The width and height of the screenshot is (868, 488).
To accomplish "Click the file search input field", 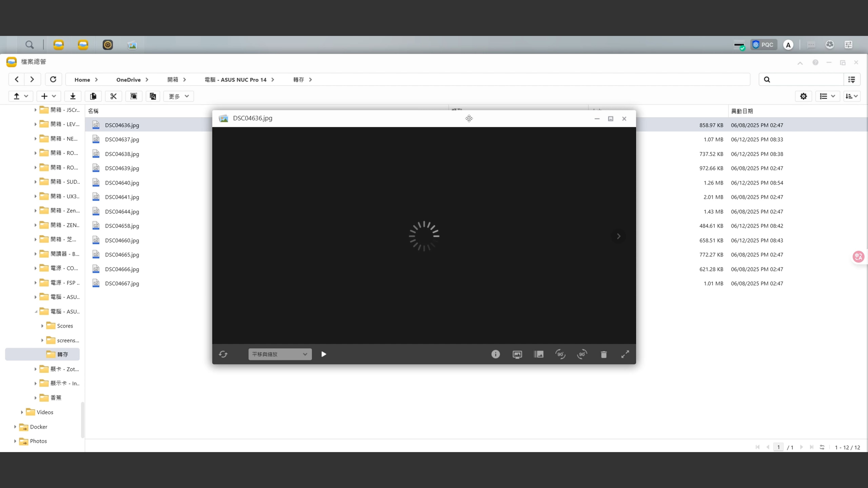I will pos(805,80).
